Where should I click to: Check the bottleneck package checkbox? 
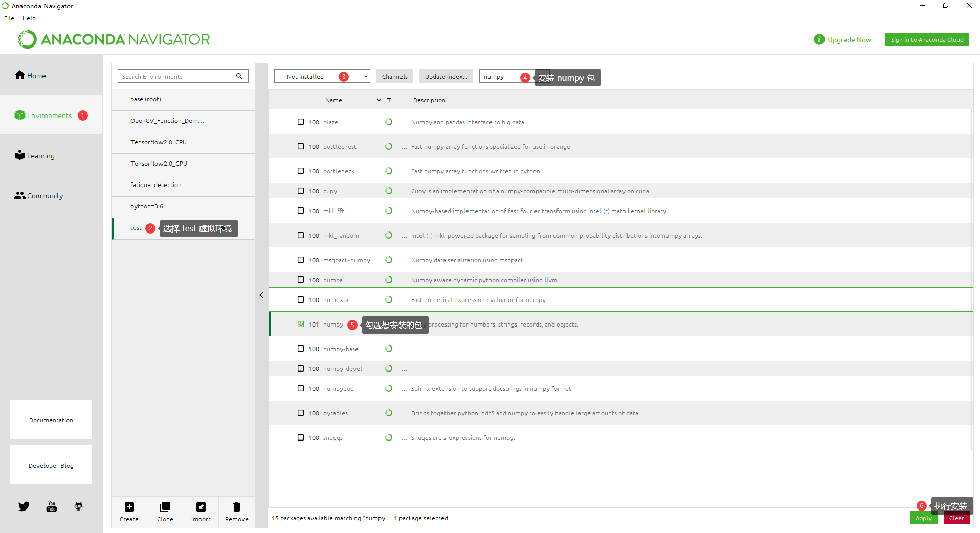[x=301, y=171]
